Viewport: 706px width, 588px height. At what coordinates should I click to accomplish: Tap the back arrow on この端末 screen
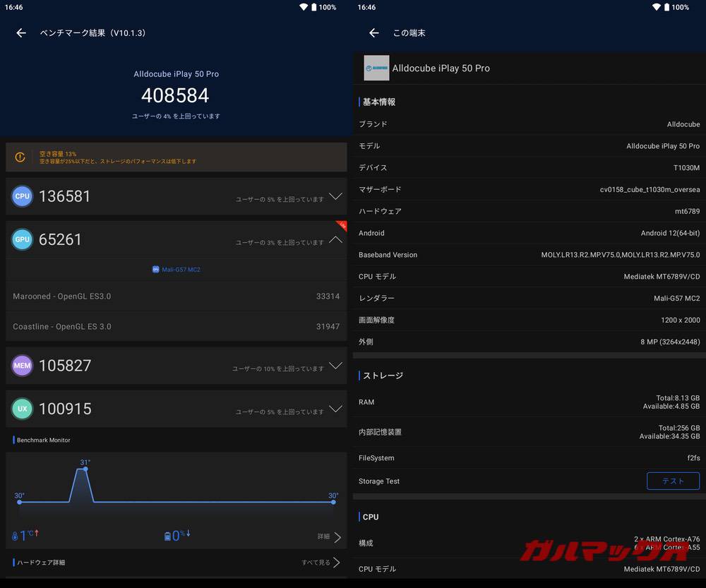[x=373, y=32]
